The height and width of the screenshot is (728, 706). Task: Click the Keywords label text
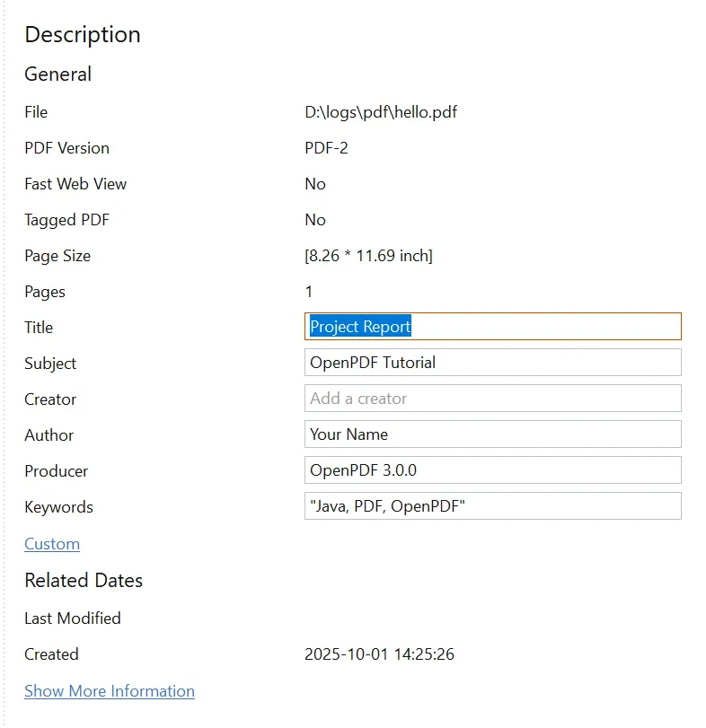pyautogui.click(x=59, y=507)
